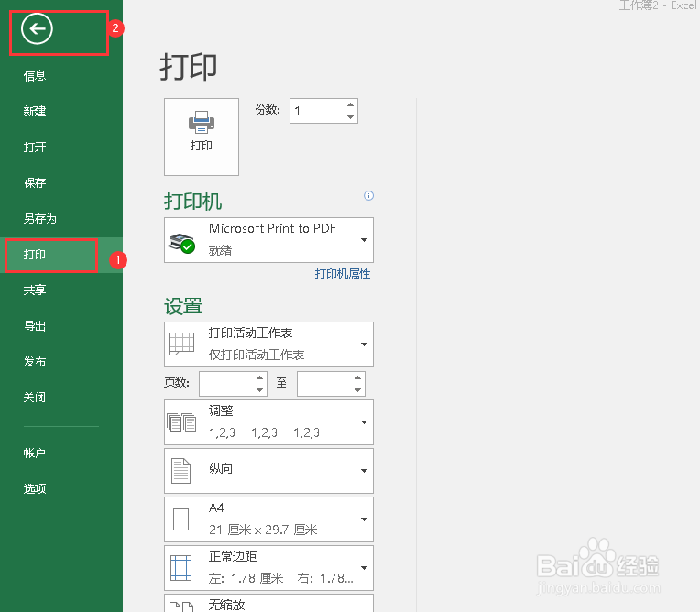The image size is (700, 612).
Task: Choose Save As (另存为) in sidebar
Action: click(40, 218)
